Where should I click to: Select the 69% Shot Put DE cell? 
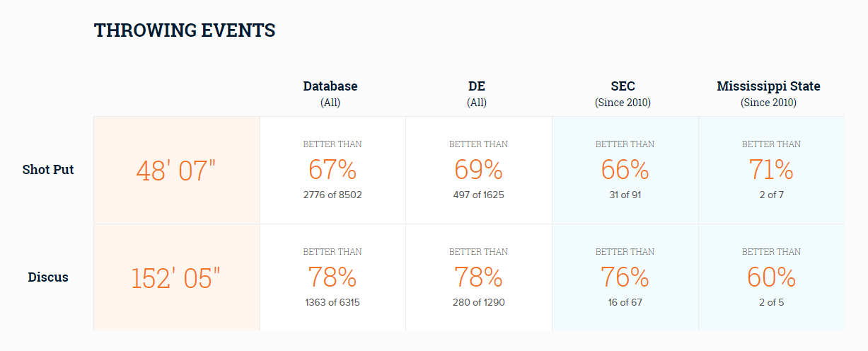(479, 171)
